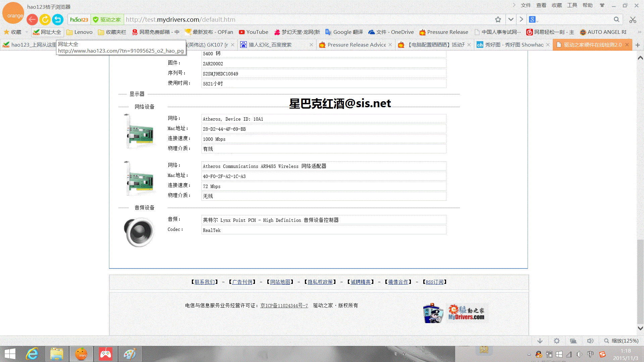The width and height of the screenshot is (644, 362).
Task: Click the skin shirt icon in title bar
Action: click(602, 5)
